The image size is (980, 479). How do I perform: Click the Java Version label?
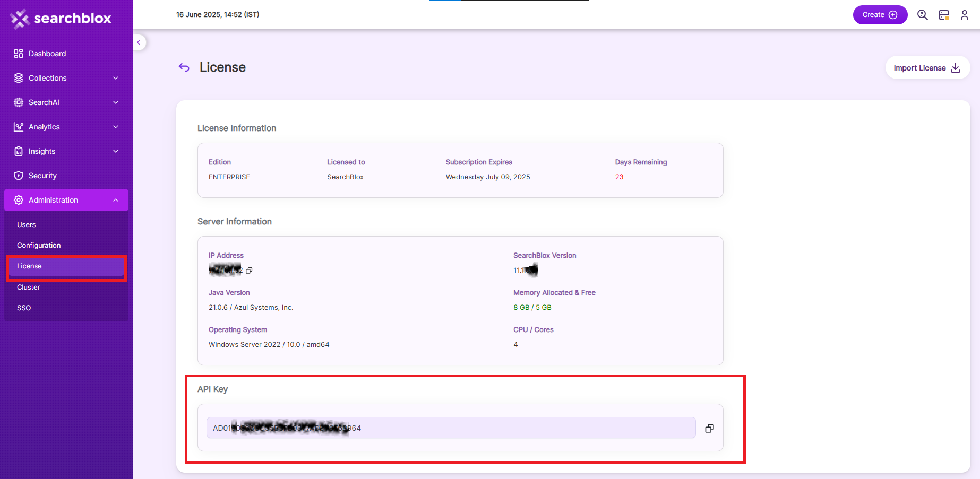[229, 293]
